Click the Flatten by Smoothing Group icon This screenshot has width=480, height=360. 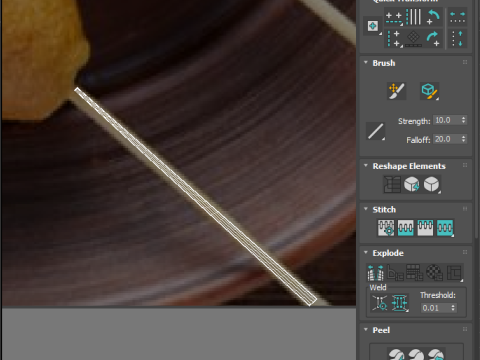click(415, 273)
